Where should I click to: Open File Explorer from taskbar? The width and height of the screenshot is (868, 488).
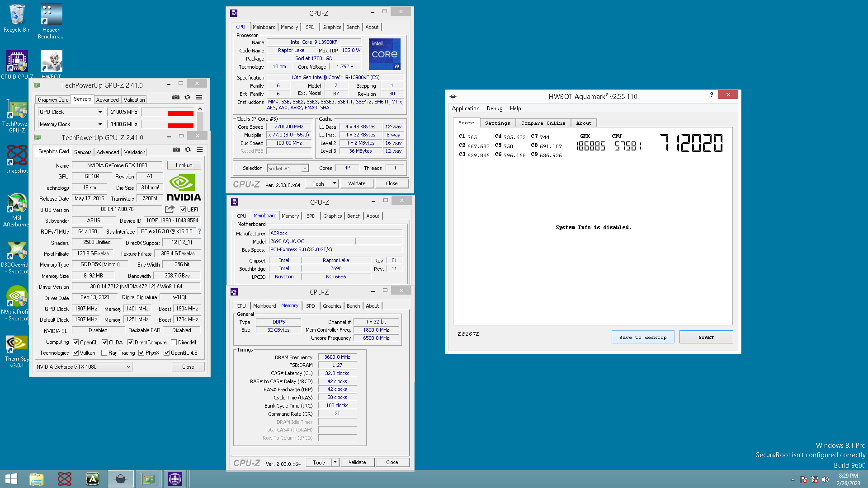tap(37, 479)
